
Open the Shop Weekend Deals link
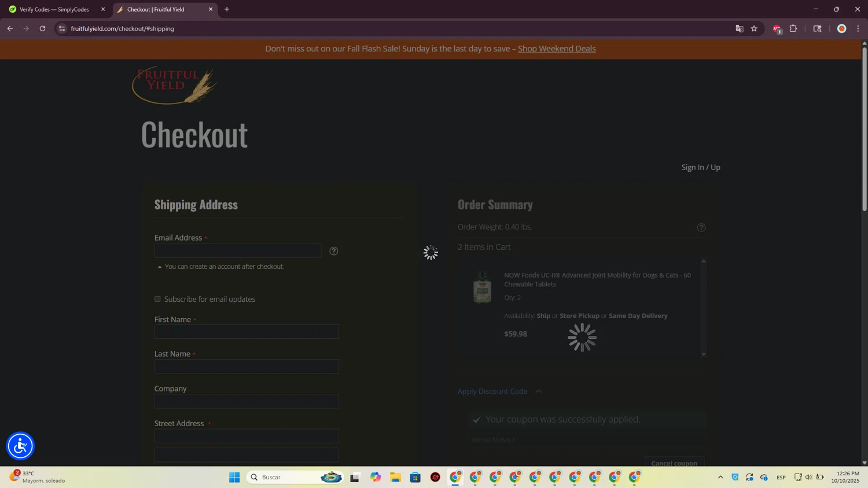(557, 49)
